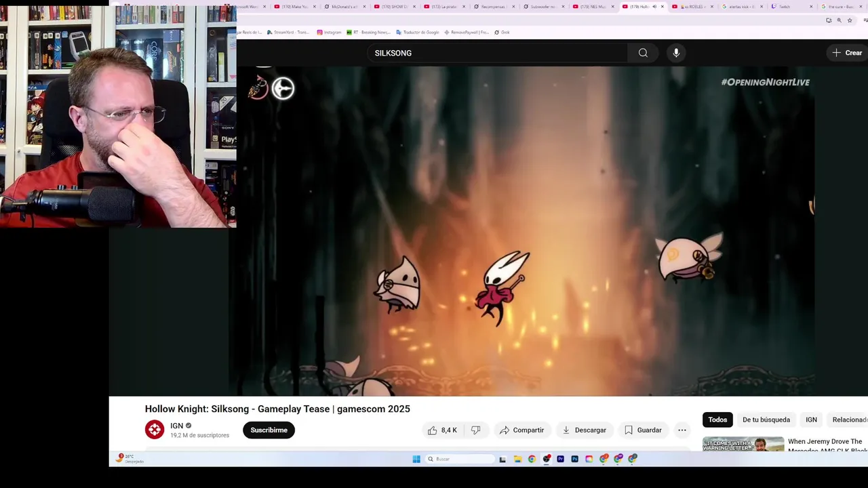Open the StreamYard bookmark
This screenshot has height=488, width=868.
point(288,32)
